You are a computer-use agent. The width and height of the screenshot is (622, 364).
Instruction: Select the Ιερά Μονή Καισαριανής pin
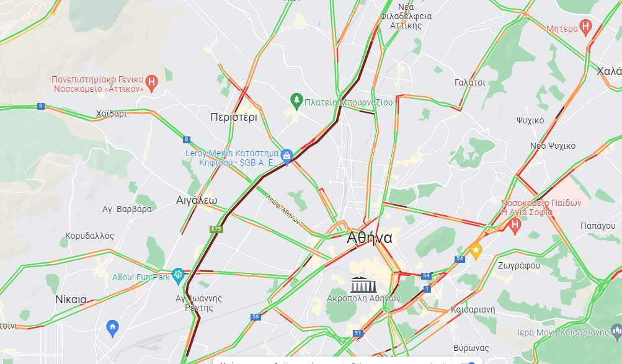click(x=617, y=332)
